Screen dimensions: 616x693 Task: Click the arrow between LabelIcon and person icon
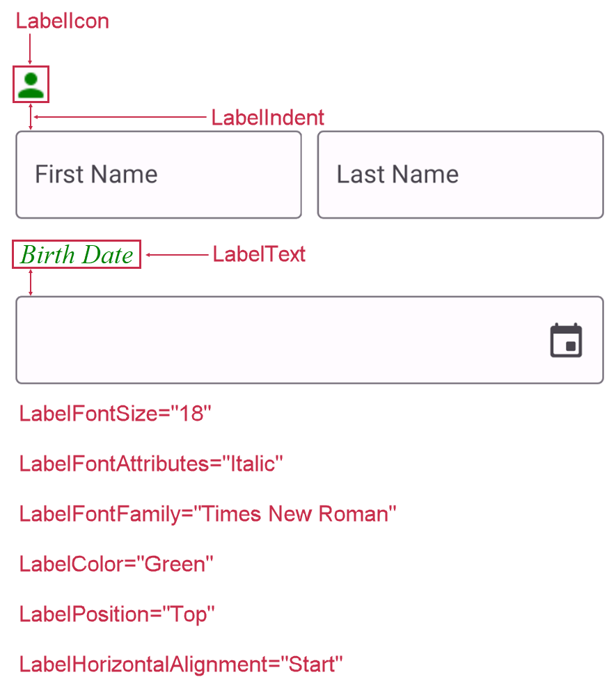pyautogui.click(x=30, y=49)
